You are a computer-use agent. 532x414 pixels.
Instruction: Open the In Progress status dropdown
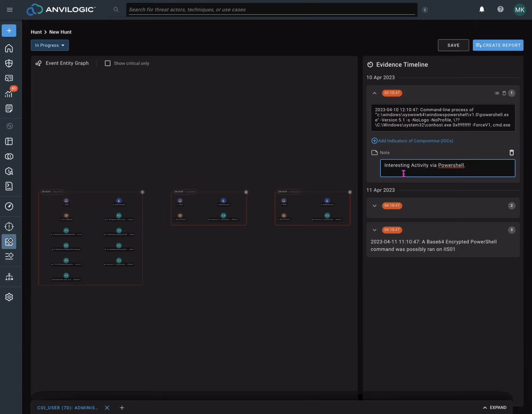pos(50,45)
